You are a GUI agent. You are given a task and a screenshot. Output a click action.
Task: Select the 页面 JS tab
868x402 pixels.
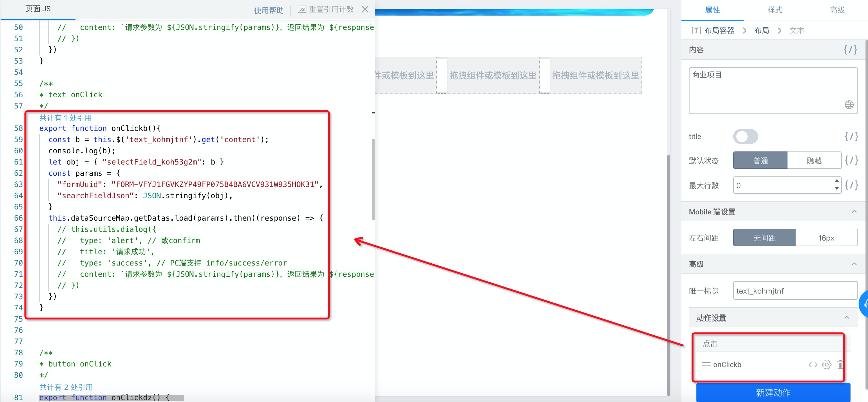pyautogui.click(x=38, y=9)
